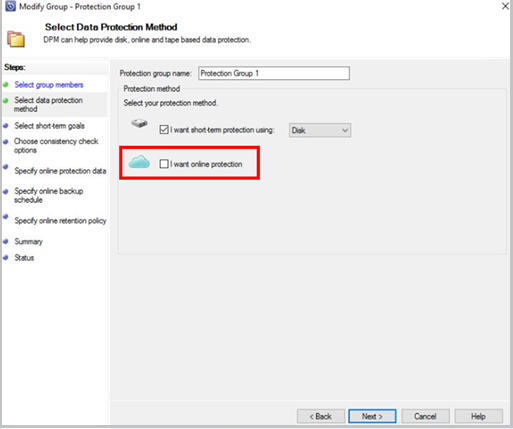Click the 'Select your protection method.' text
Screen dimensions: 513x429
[170, 103]
